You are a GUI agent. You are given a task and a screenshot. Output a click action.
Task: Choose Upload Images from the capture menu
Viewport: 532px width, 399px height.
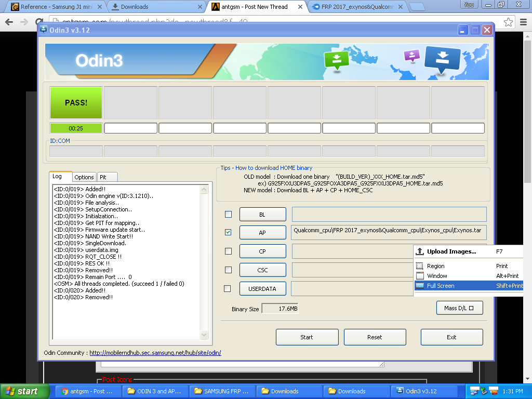[x=469, y=251]
